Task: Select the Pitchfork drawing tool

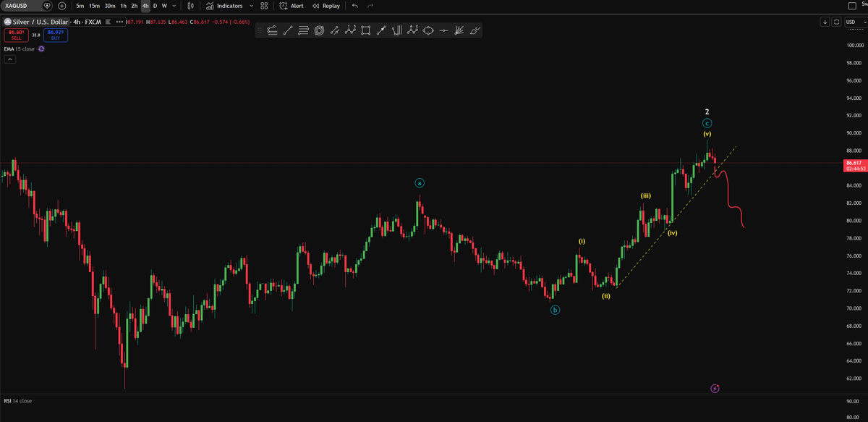Action: pyautogui.click(x=396, y=30)
